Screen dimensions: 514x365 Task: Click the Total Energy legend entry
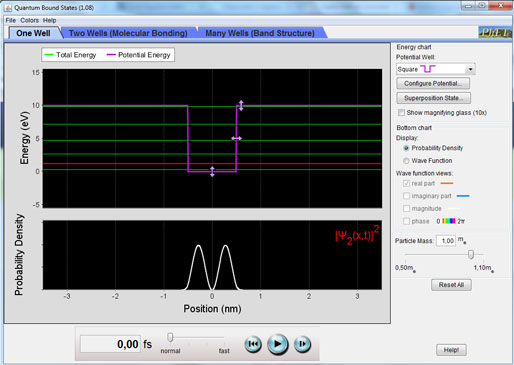(70, 55)
